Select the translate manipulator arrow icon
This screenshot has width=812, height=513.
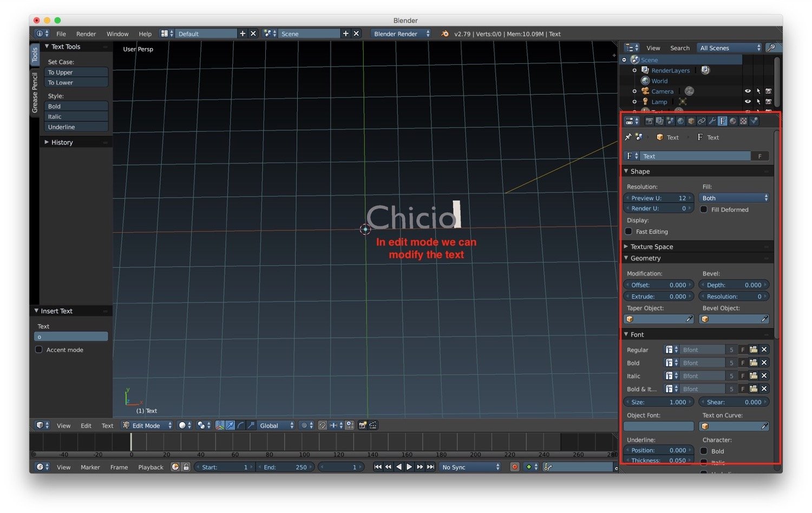tap(231, 425)
